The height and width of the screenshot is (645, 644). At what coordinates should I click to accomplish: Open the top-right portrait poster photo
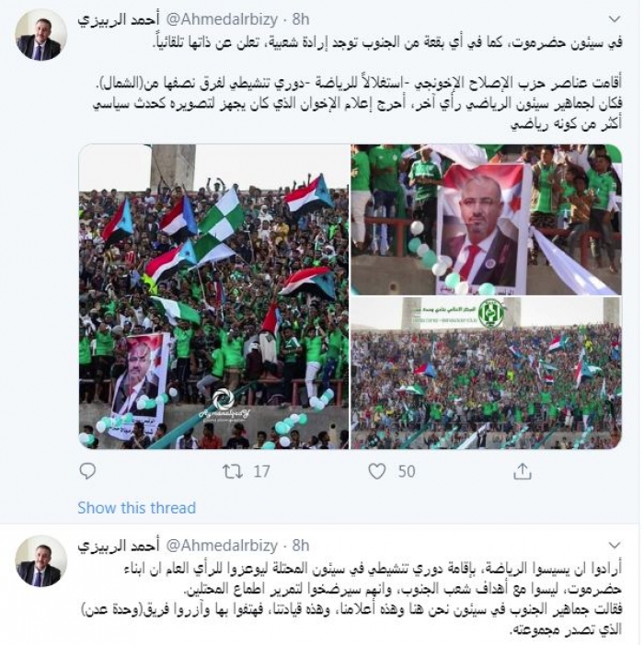tap(486, 219)
